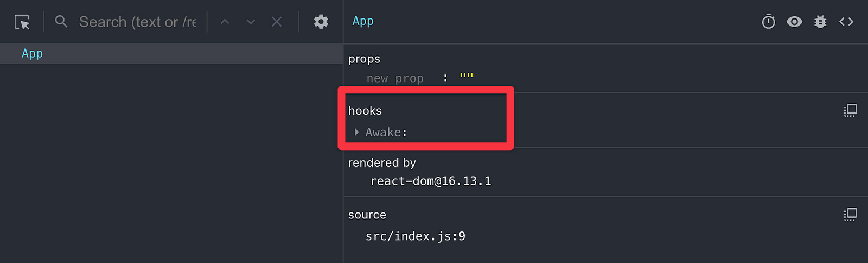
Task: Inspect matching DOM element via eye icon
Action: pyautogui.click(x=794, y=22)
